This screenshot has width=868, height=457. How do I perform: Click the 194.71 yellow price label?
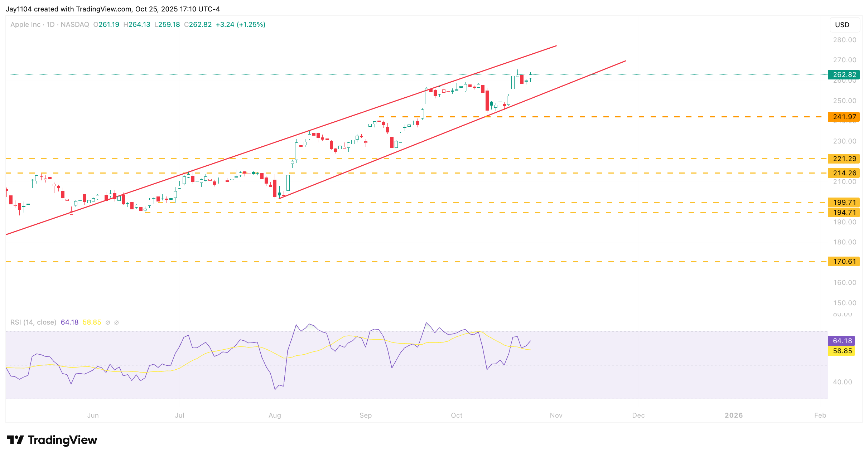844,212
